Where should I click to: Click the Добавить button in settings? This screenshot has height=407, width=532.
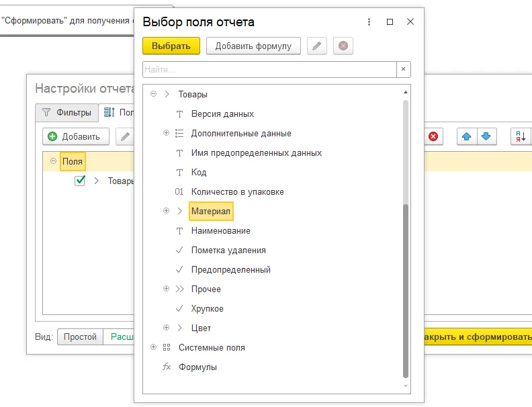point(75,136)
